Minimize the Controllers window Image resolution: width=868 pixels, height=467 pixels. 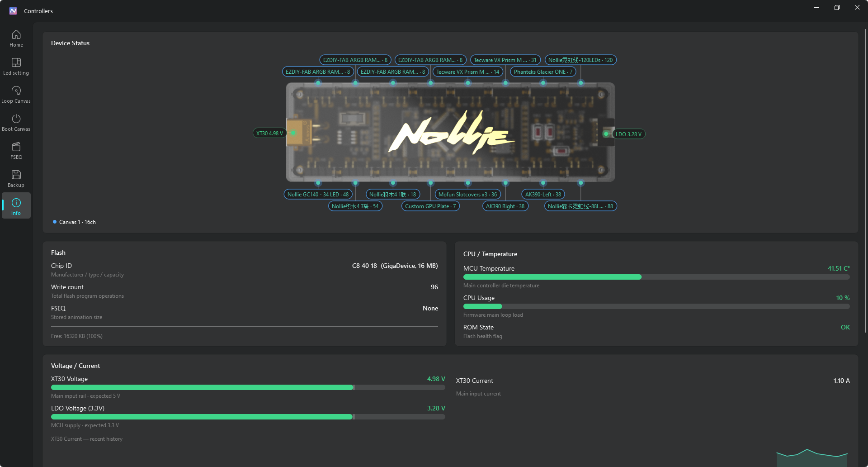click(816, 8)
